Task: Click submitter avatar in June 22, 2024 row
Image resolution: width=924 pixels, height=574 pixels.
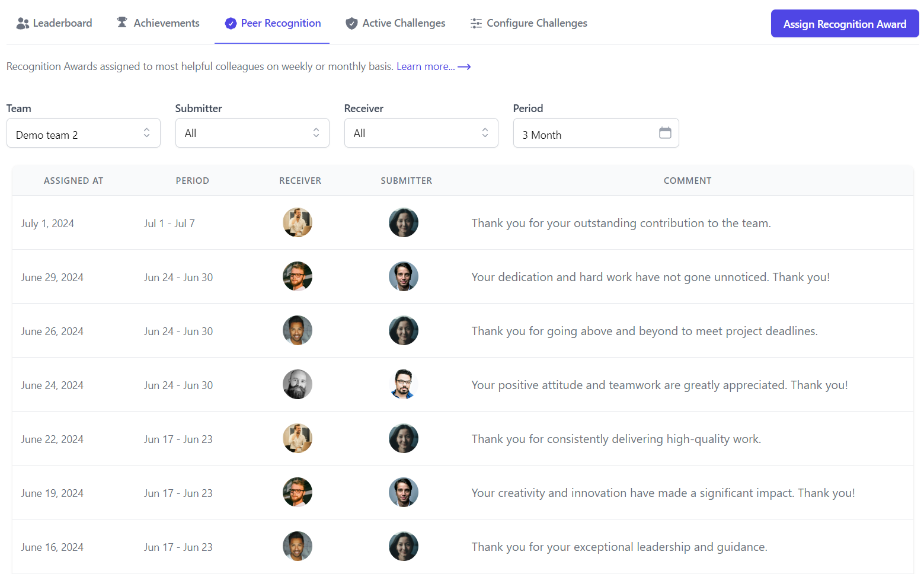Action: coord(404,438)
